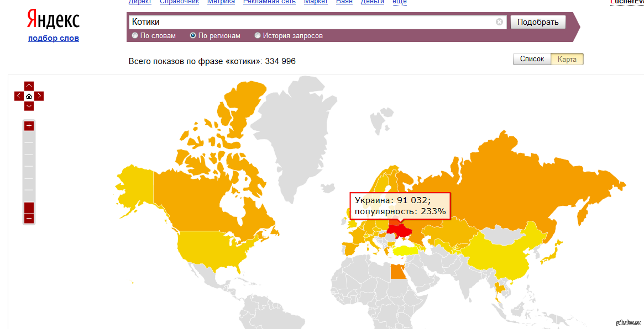Zoom in with the plus button
Screen dimensions: 644x329
29,126
